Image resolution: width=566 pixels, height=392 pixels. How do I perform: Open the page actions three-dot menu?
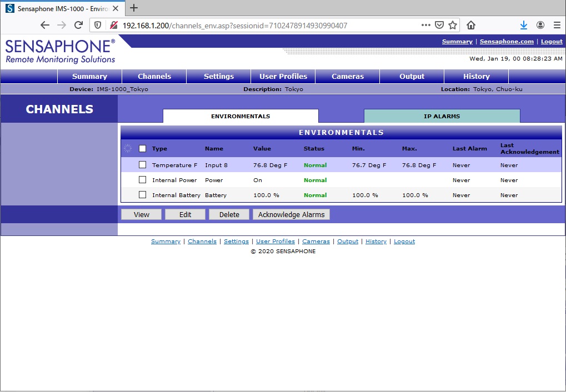426,25
